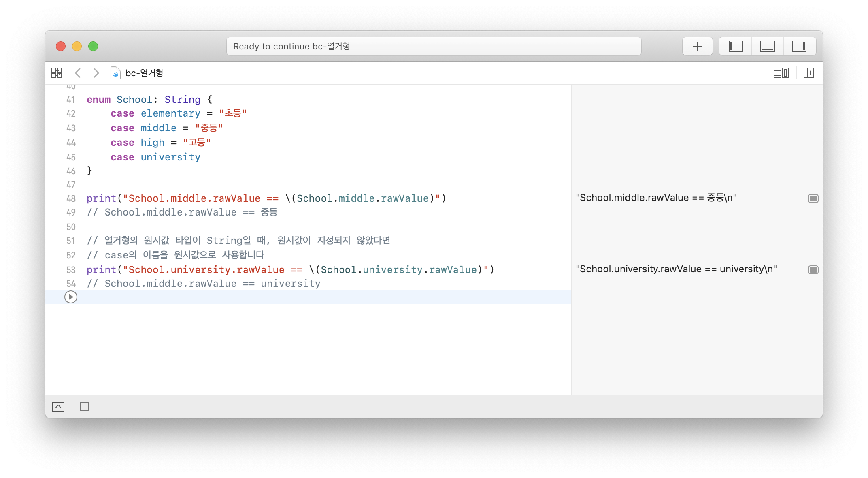Open the library with plus button
Viewport: 868px width, 478px height.
697,46
